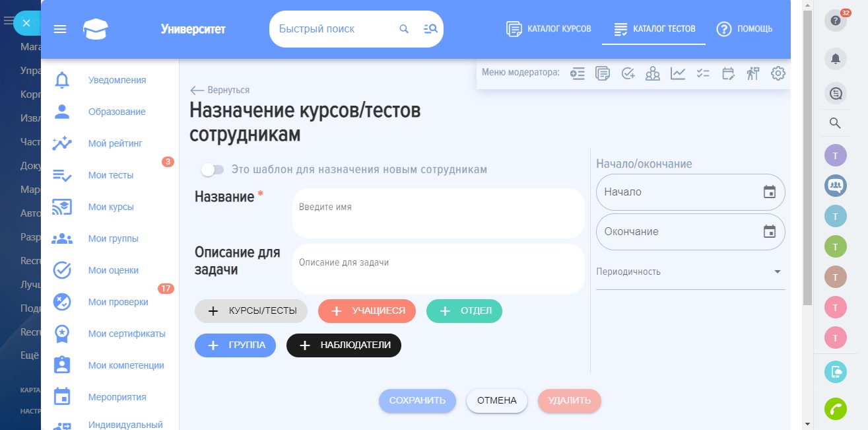Click calendar icon in Начало field

tap(769, 192)
